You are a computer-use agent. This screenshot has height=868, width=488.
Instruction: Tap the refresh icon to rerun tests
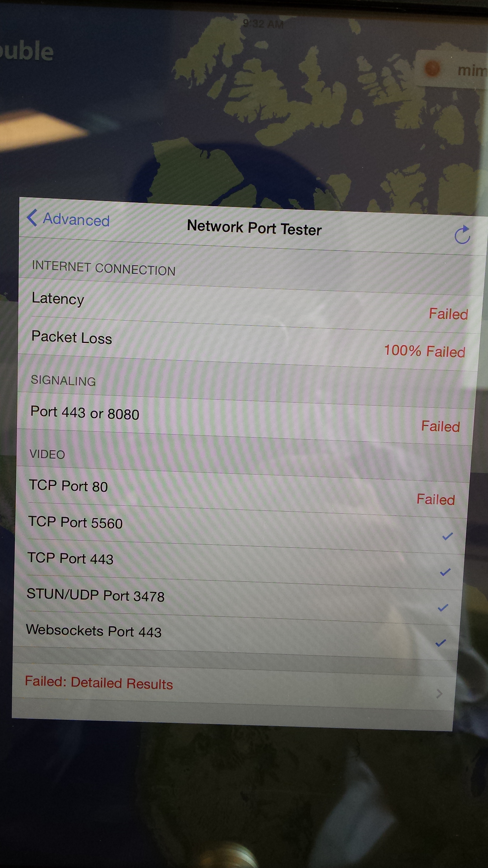[462, 234]
